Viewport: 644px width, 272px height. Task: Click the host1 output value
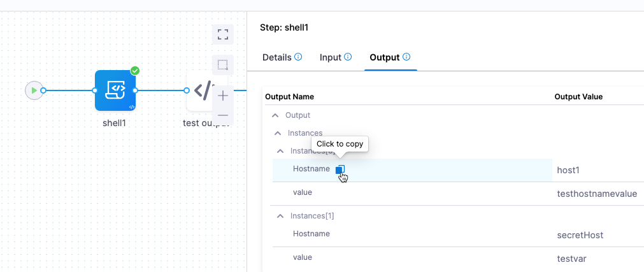click(x=568, y=171)
